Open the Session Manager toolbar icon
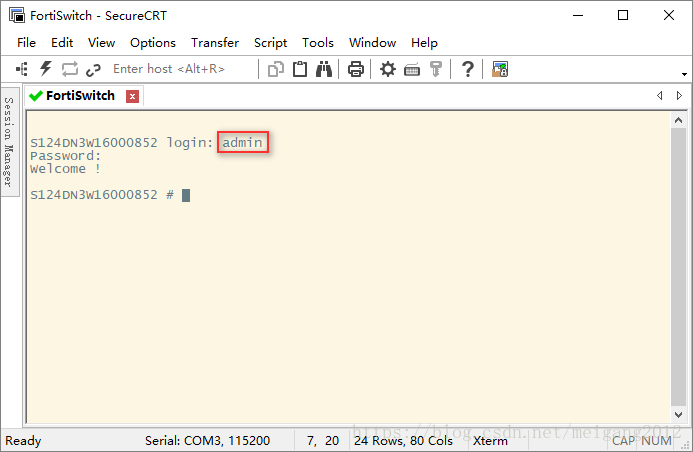This screenshot has width=693, height=452. pos(22,69)
